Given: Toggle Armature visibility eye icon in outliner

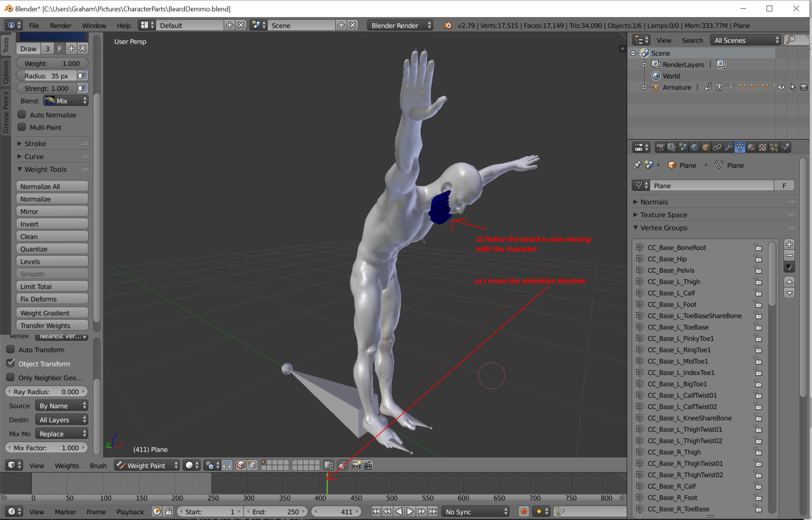Looking at the screenshot, I should [x=781, y=87].
